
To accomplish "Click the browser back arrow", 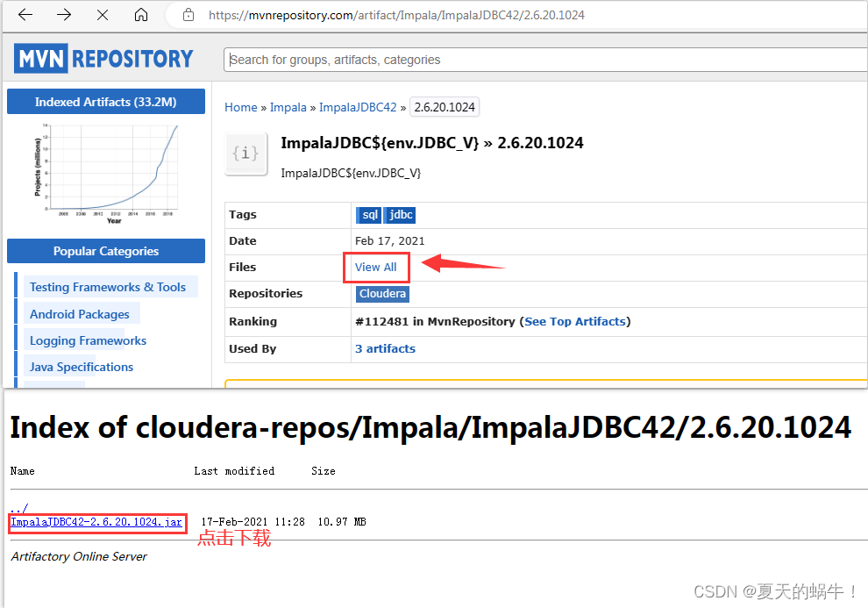I will [x=25, y=15].
